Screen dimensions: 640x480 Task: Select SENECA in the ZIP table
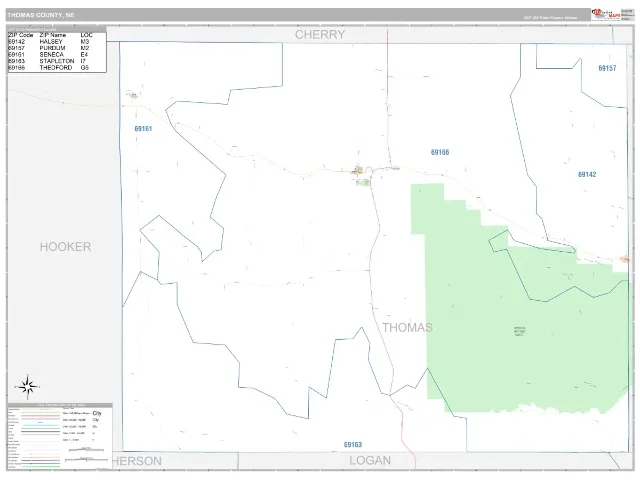pos(51,55)
